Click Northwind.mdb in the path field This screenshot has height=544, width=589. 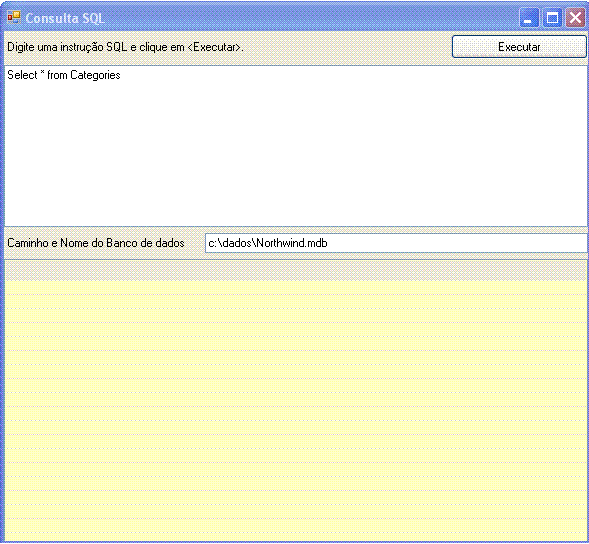tap(292, 243)
